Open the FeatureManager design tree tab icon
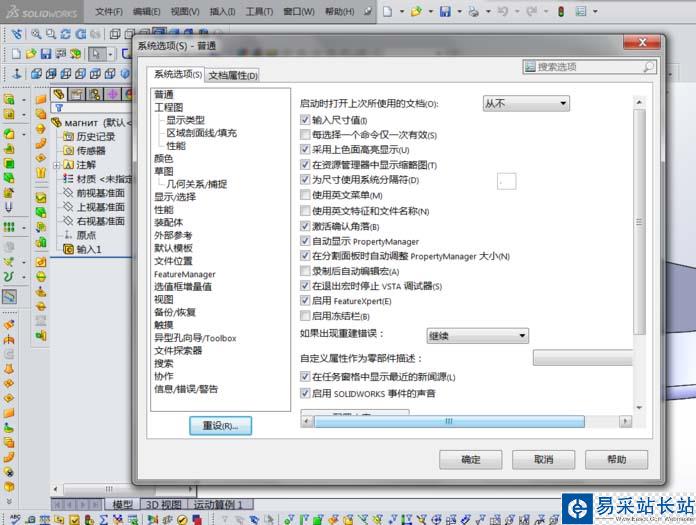 pos(59,94)
